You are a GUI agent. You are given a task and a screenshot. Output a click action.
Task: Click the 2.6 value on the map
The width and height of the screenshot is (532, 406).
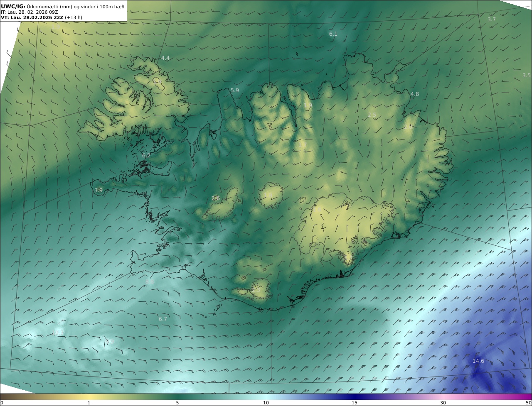[216, 198]
